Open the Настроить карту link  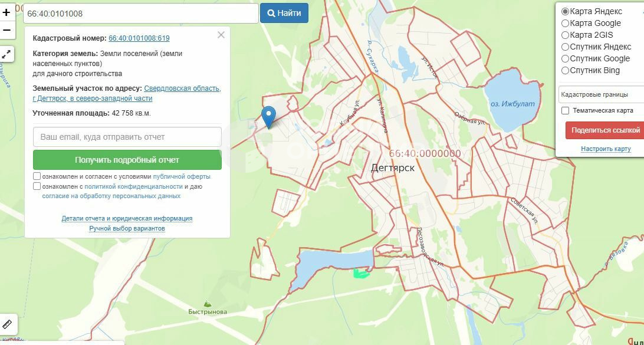(606, 149)
